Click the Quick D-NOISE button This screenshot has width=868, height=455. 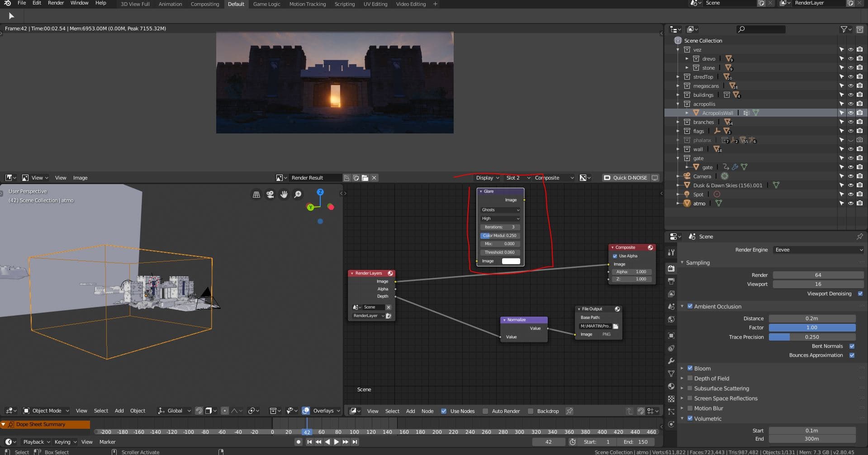(626, 178)
